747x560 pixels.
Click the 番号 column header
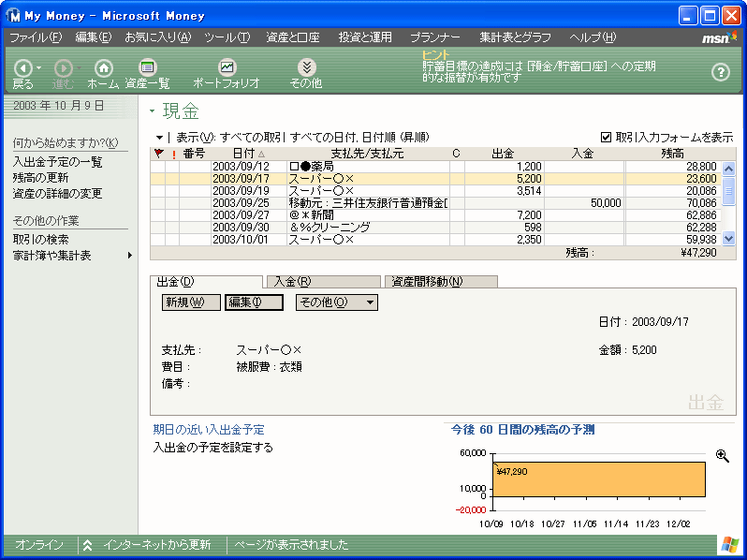pyautogui.click(x=195, y=154)
